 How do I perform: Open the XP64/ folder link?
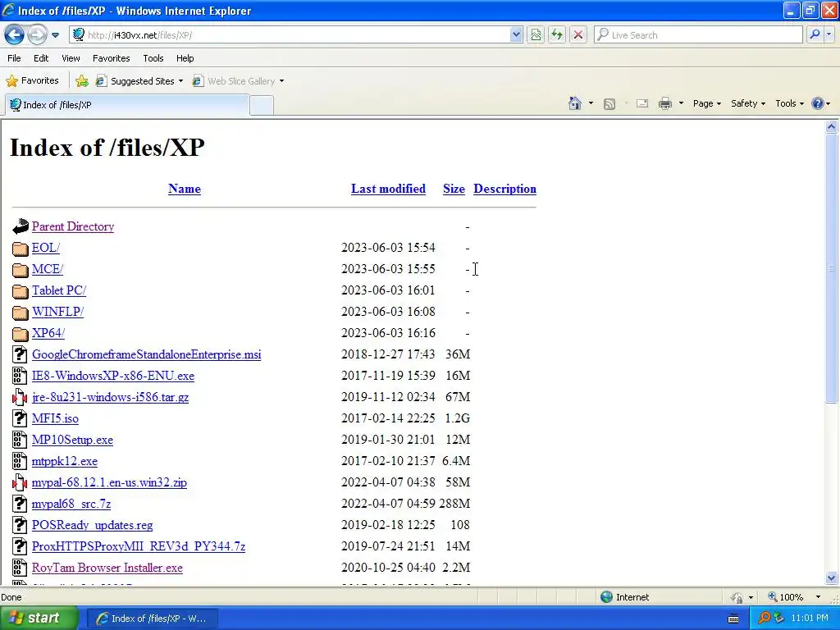(x=48, y=333)
